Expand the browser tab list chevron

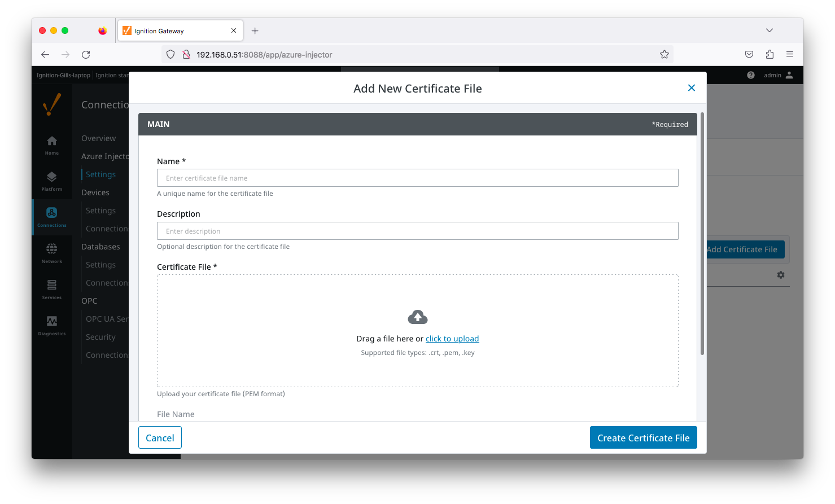coord(769,30)
